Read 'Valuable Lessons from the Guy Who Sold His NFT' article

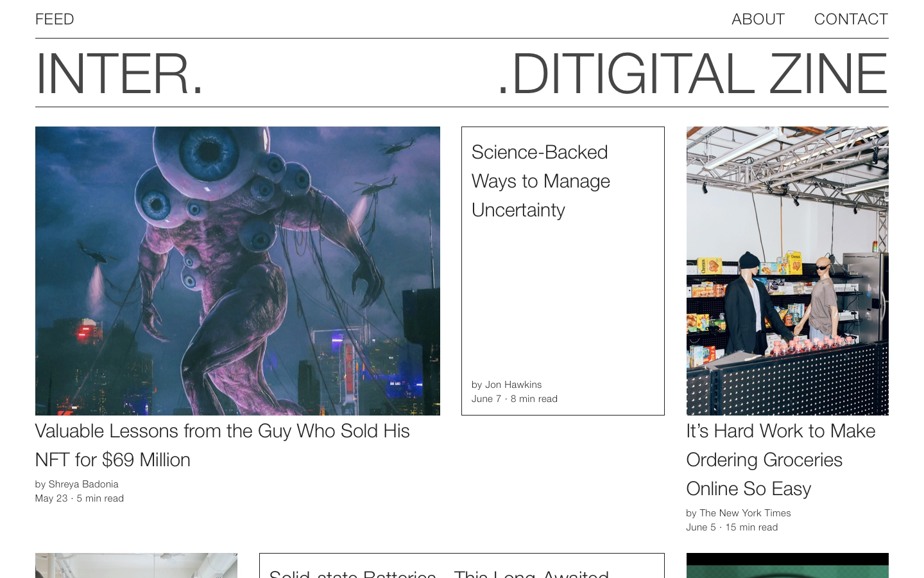tap(222, 445)
